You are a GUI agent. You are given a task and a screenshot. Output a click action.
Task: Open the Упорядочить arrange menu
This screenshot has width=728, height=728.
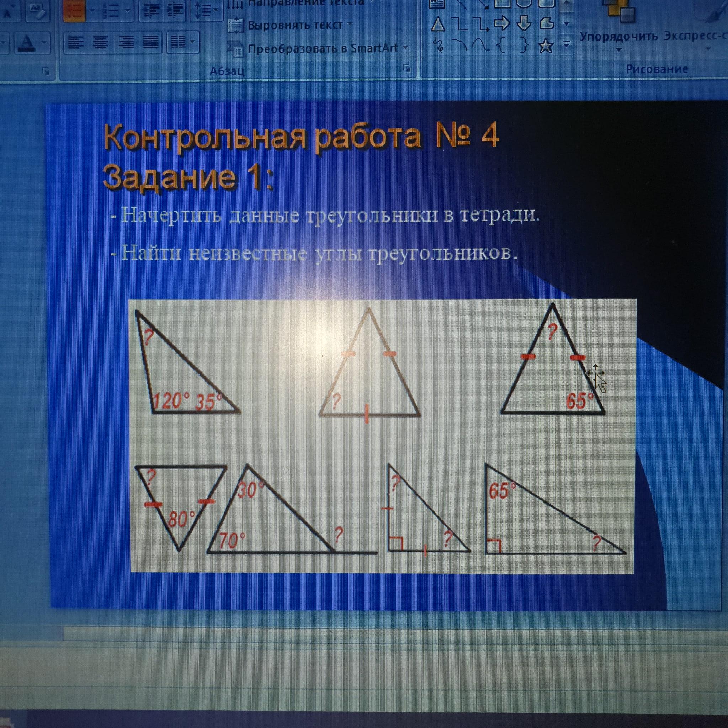point(619,37)
